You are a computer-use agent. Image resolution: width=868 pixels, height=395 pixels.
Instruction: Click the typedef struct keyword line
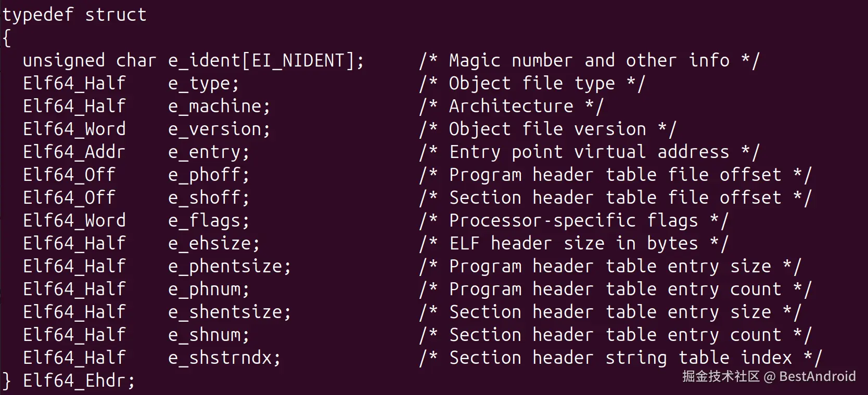[x=74, y=15]
